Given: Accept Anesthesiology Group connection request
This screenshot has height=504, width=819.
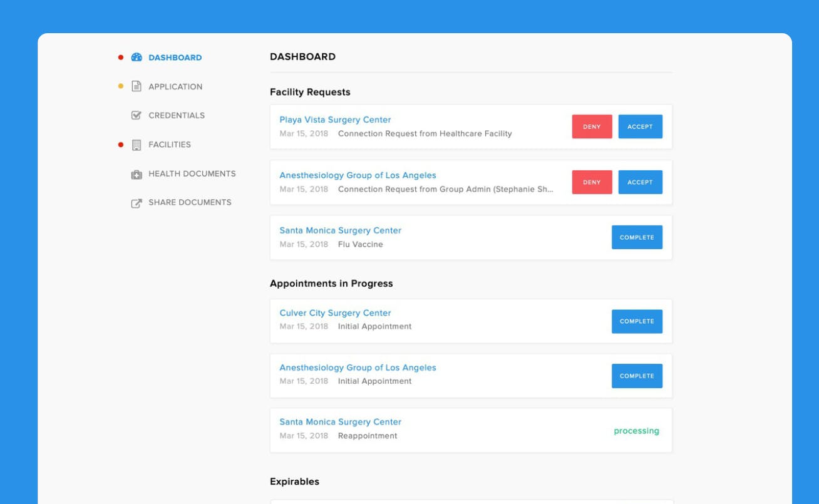Looking at the screenshot, I should click(640, 182).
